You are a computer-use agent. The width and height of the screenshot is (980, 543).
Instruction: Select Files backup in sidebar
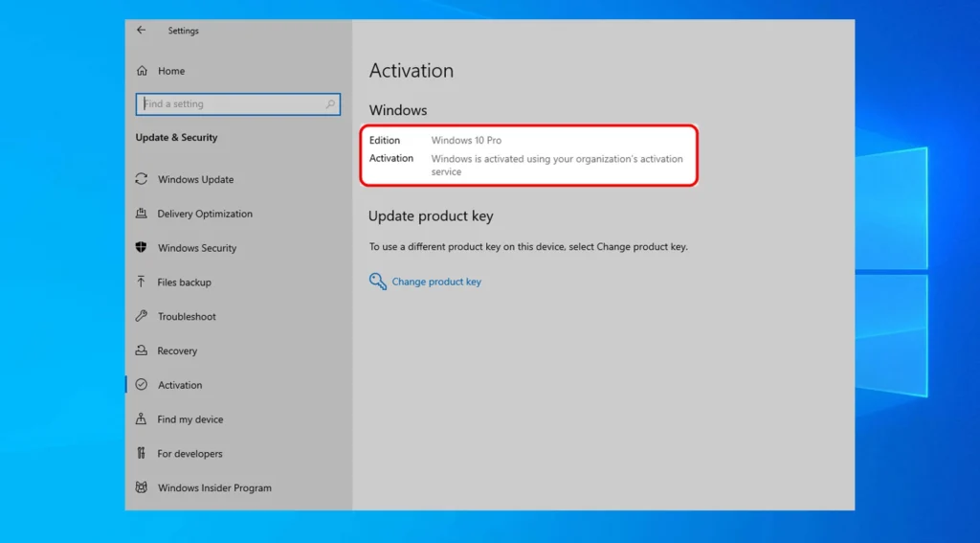tap(185, 283)
